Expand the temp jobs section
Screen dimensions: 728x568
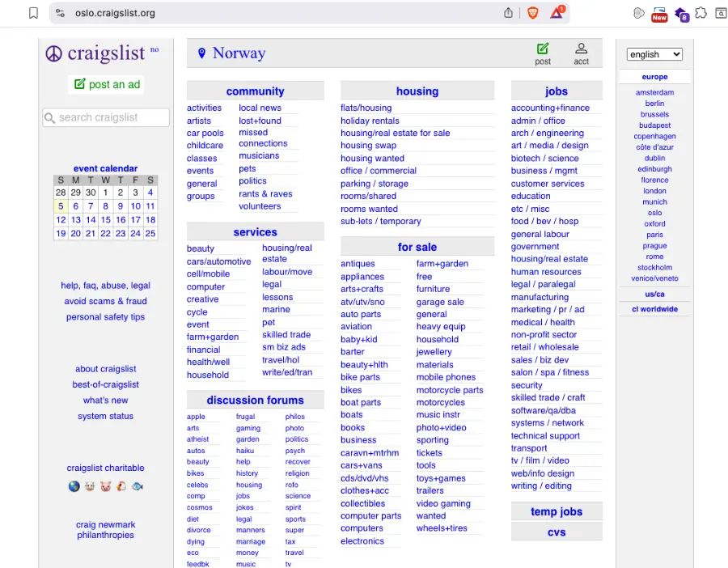tap(556, 511)
